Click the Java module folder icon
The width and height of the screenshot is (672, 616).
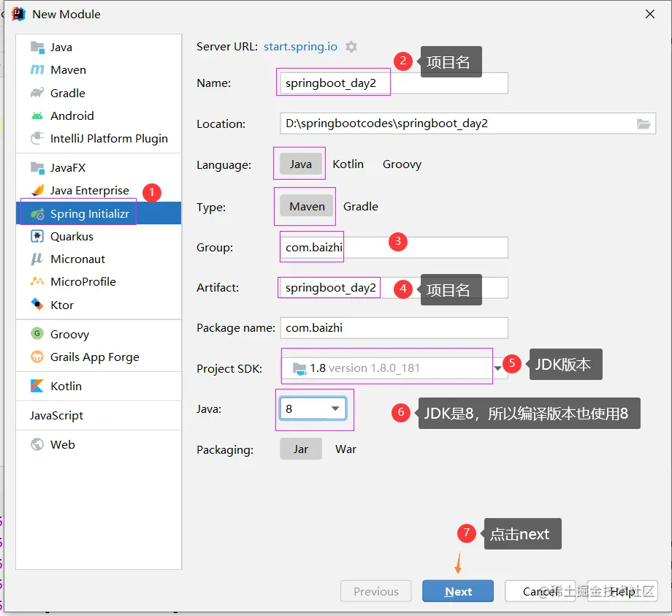pos(37,47)
